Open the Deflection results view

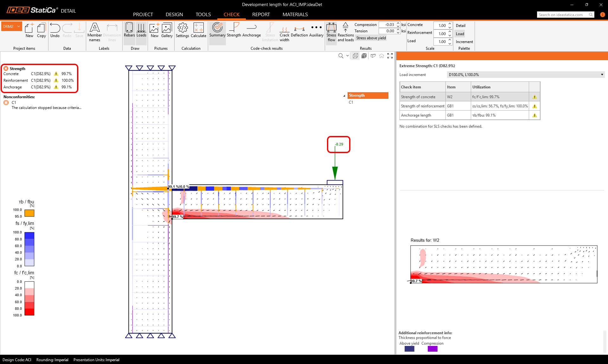click(x=299, y=30)
